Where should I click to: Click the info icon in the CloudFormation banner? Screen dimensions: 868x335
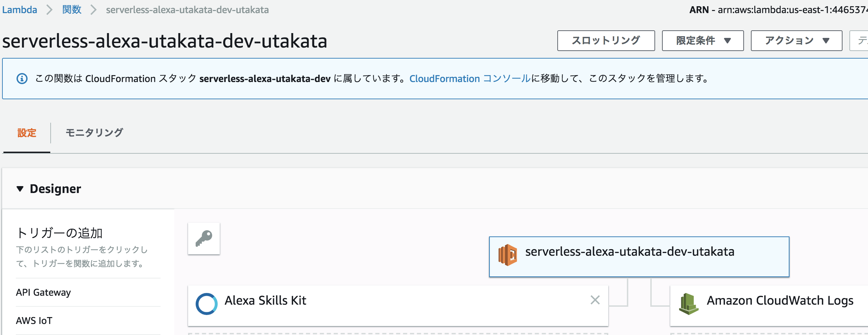[22, 79]
